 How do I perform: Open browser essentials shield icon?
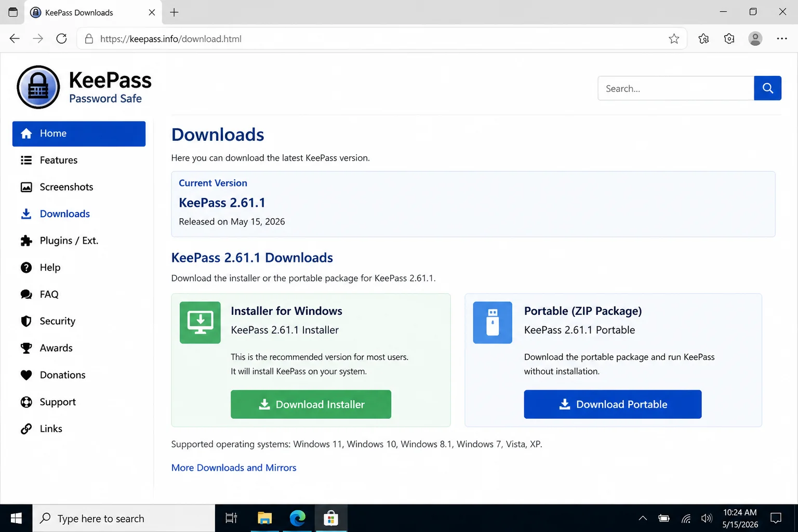pyautogui.click(x=729, y=38)
